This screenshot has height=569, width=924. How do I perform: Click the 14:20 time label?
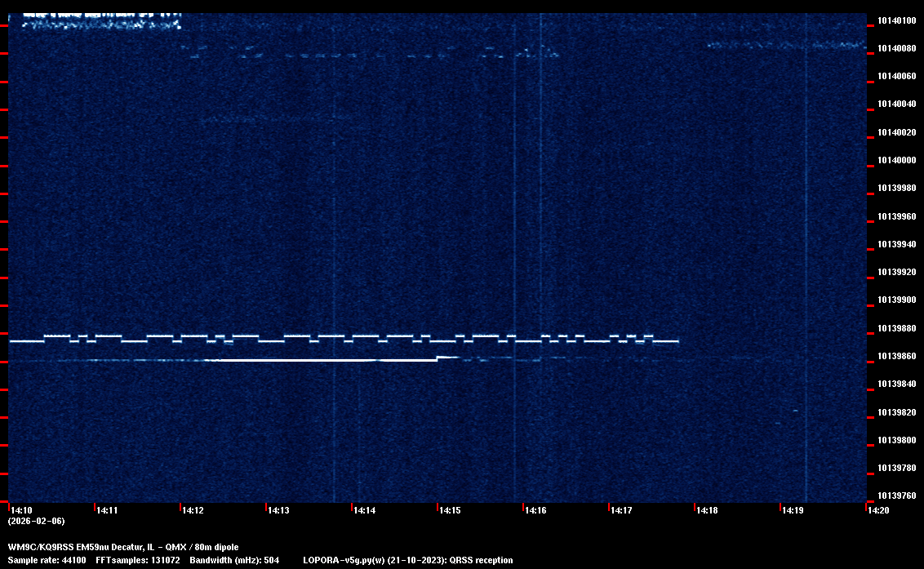pos(878,510)
